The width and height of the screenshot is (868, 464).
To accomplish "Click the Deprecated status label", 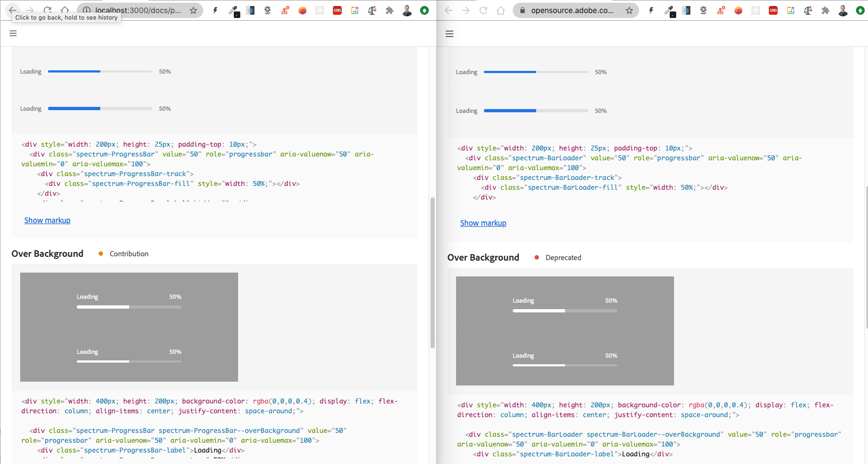I will (563, 257).
